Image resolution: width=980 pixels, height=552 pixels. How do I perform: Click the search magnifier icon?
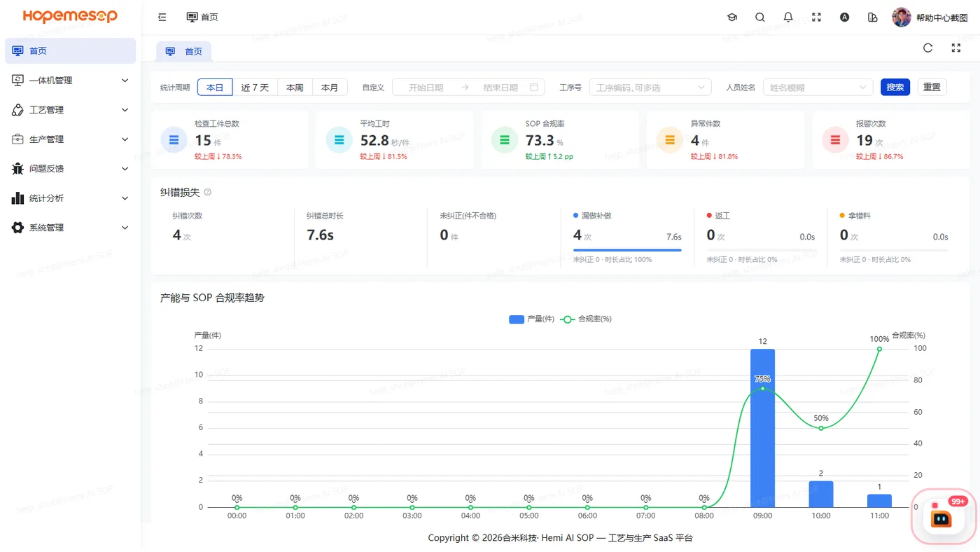760,17
